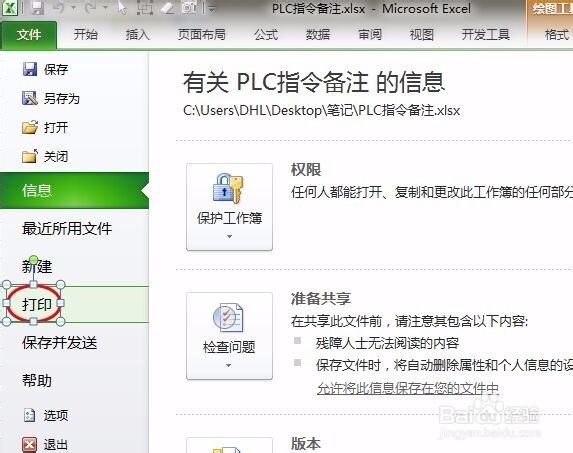Open 最近所用文件 section

(x=67, y=229)
